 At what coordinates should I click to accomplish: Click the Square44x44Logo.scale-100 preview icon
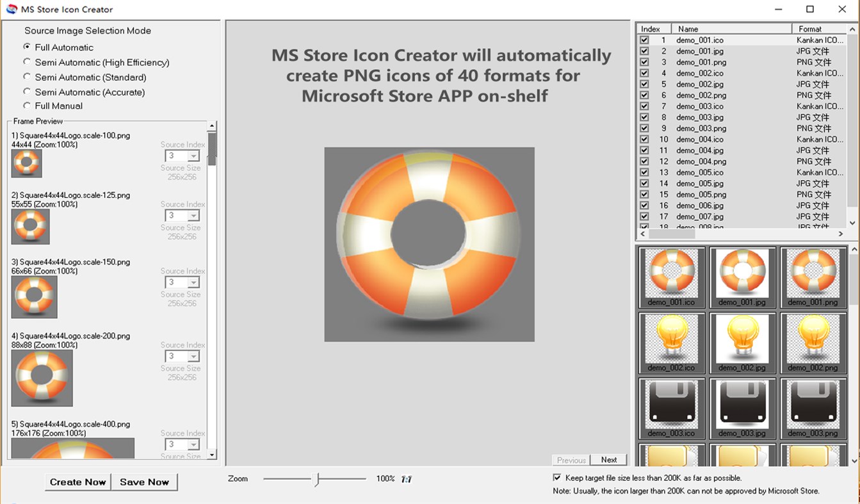coord(26,163)
